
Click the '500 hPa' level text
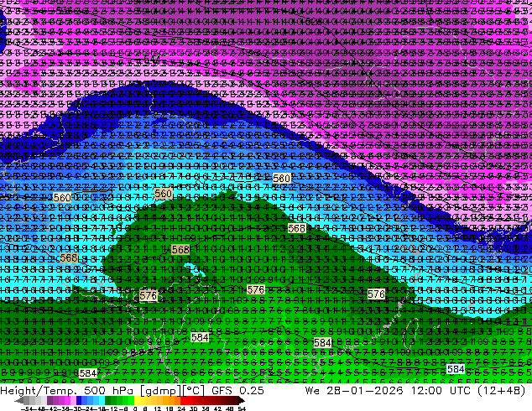[x=109, y=390]
